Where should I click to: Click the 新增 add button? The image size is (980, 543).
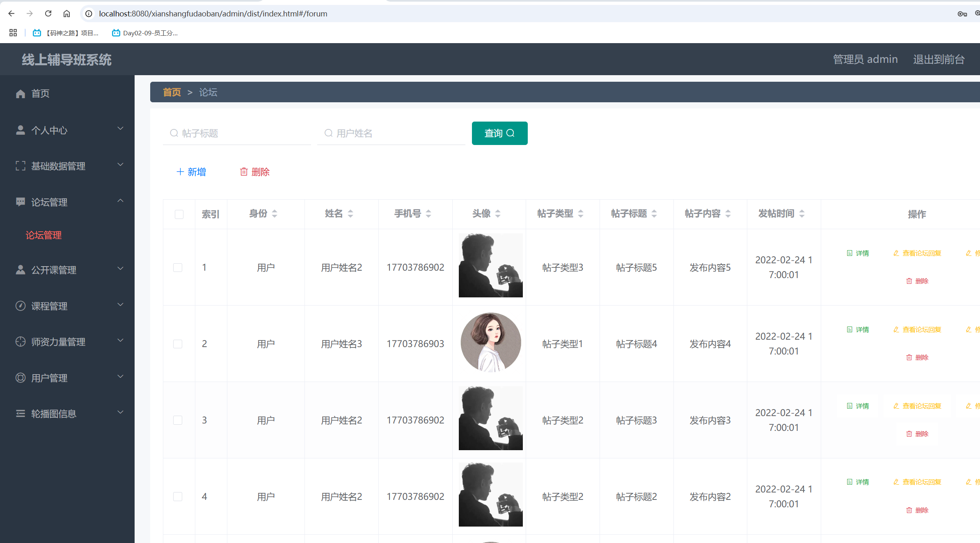pyautogui.click(x=191, y=172)
